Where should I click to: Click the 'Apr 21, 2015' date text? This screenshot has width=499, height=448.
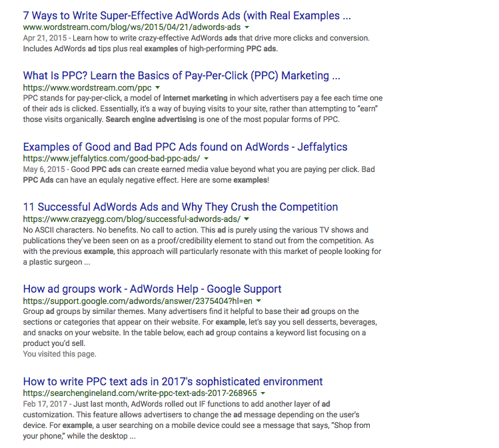pyautogui.click(x=45, y=38)
